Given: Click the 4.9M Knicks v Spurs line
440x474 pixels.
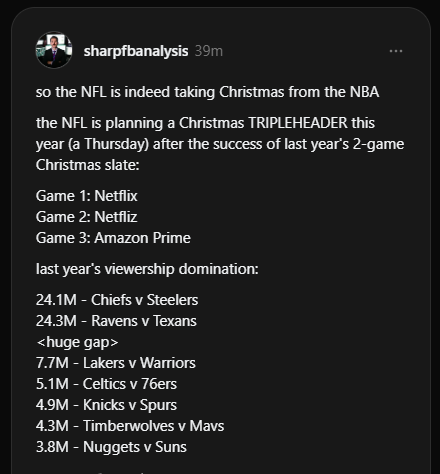Looking at the screenshot, I should click(x=106, y=405).
